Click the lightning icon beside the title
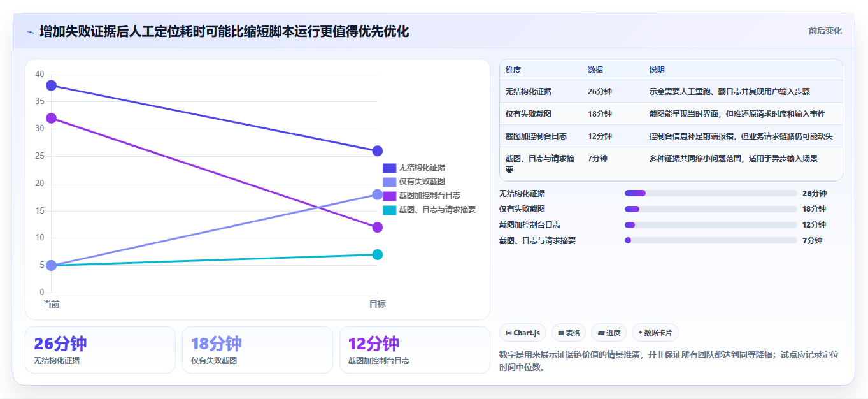Image resolution: width=868 pixels, height=399 pixels. 31,32
